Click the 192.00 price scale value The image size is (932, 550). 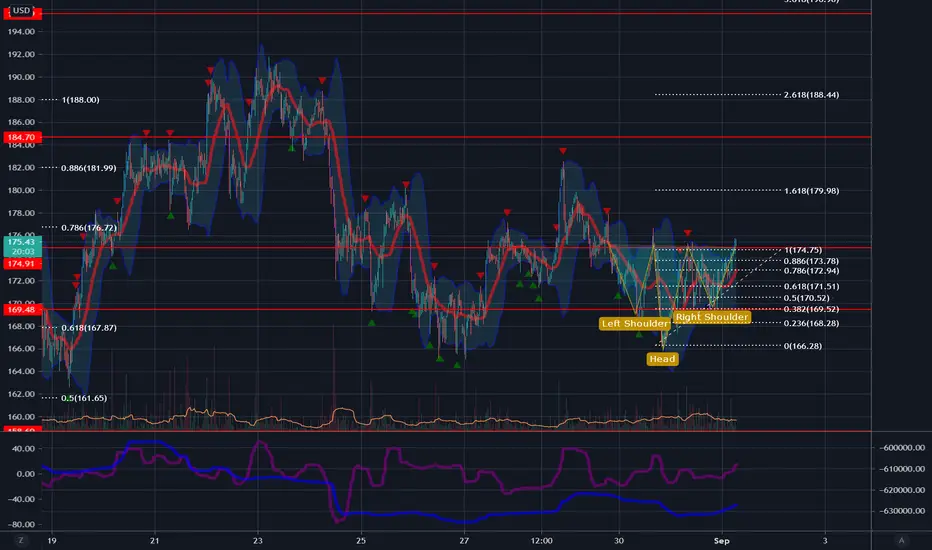(x=21, y=54)
